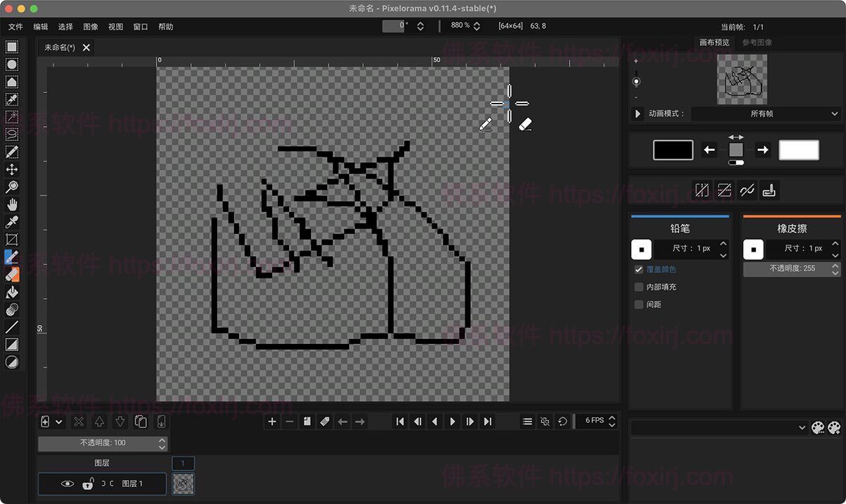Open the new layer type dropdown arrow
The image size is (846, 504).
click(x=59, y=422)
